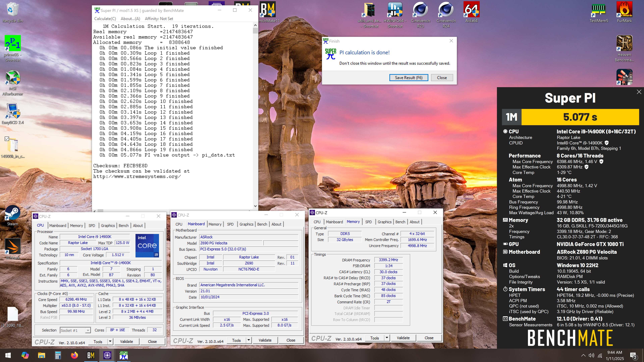Click Close button in left CPU-Z window
The image size is (644, 362).
click(x=152, y=342)
